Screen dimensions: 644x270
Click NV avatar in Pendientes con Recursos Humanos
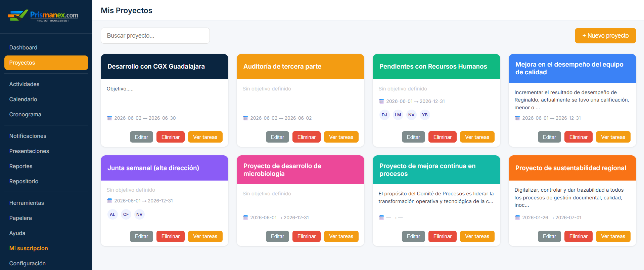[411, 115]
